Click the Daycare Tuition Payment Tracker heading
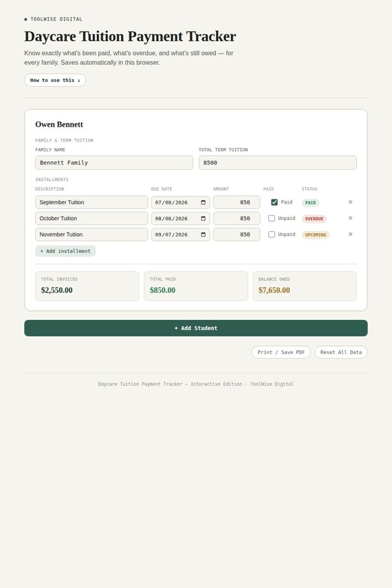392x588 pixels. pos(130,36)
